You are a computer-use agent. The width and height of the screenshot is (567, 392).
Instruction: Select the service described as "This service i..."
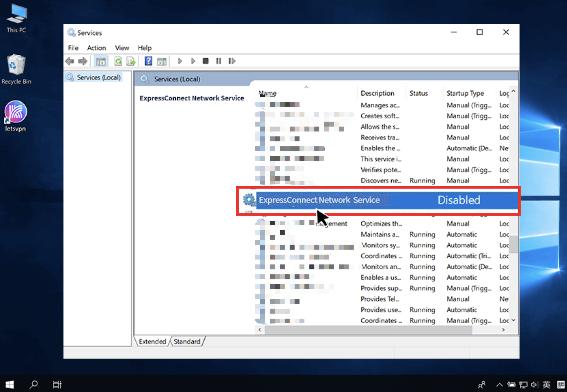pos(382,159)
